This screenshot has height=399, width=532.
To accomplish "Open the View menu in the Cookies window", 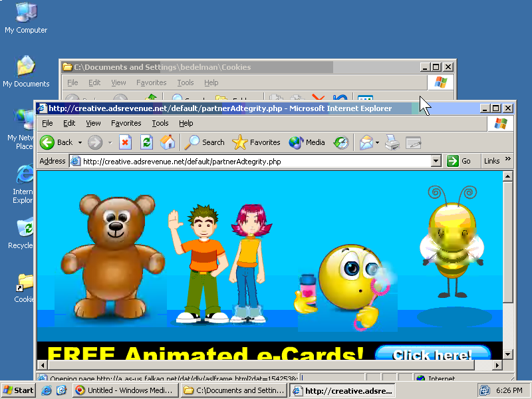I will coord(118,82).
